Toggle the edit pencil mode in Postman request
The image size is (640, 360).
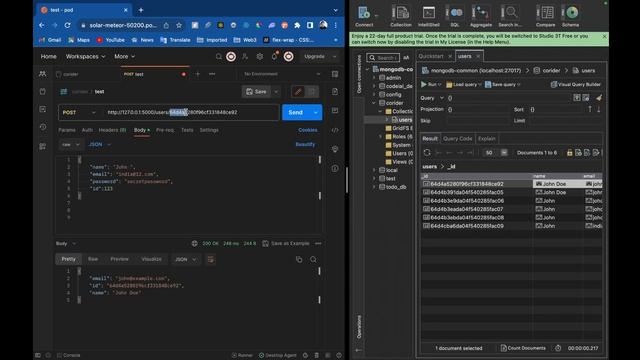(298, 91)
